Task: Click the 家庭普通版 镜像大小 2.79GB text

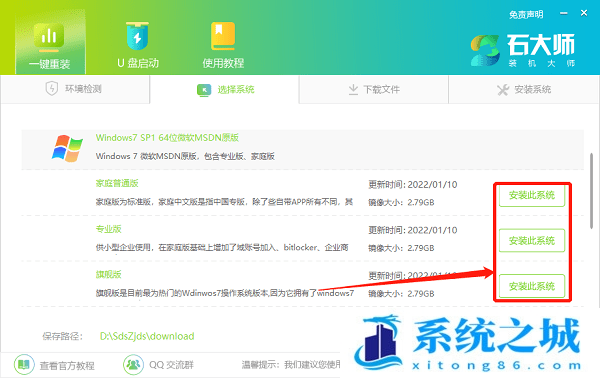Action: pyautogui.click(x=401, y=202)
